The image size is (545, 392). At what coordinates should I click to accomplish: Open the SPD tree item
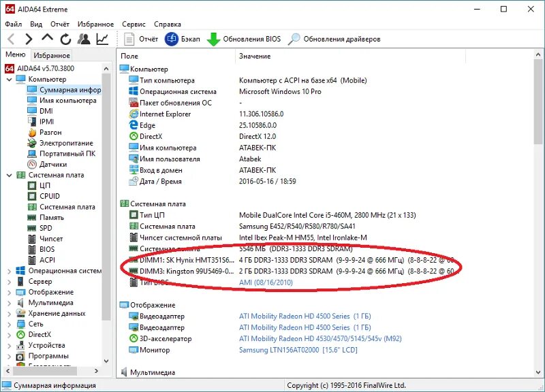tap(40, 228)
